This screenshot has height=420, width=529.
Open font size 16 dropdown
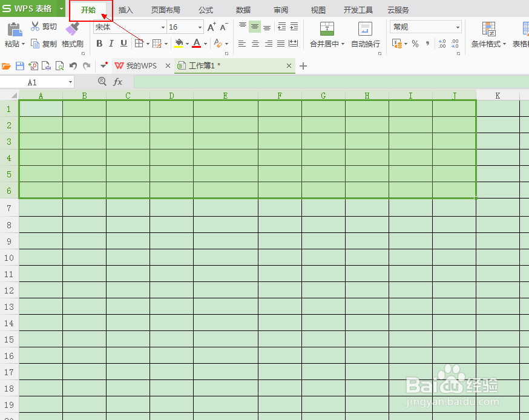pyautogui.click(x=200, y=27)
